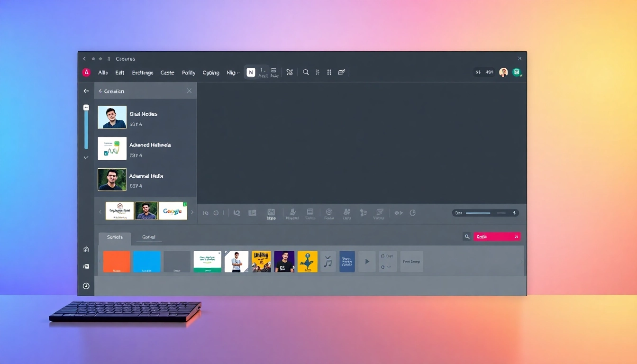
Task: Click the clock icon at sidebar bottom
Action: pyautogui.click(x=86, y=286)
